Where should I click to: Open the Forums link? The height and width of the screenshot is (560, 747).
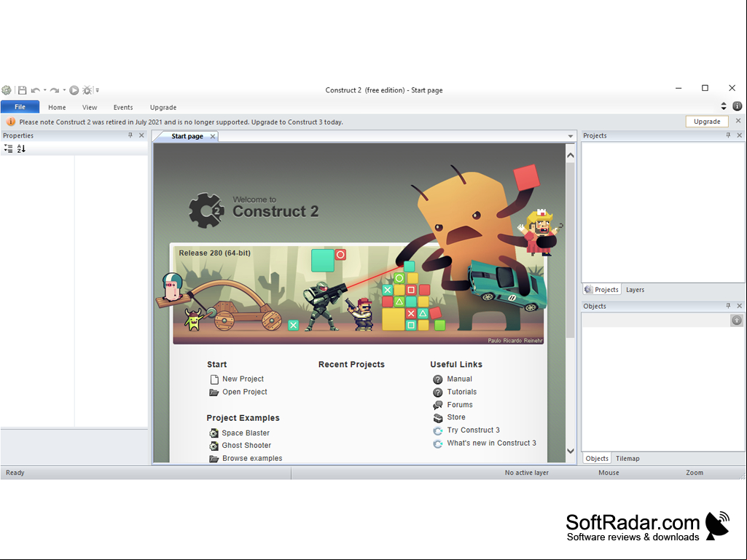coord(460,405)
